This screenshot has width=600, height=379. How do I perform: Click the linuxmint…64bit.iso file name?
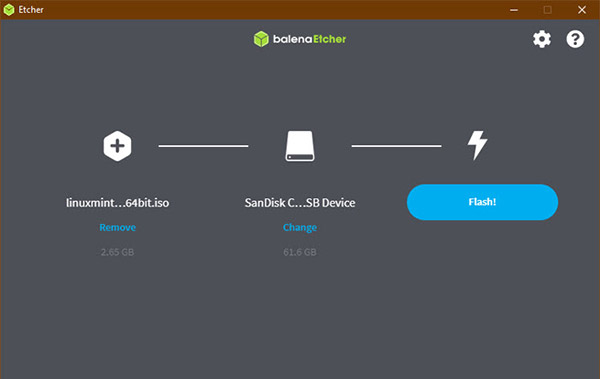pyautogui.click(x=117, y=203)
